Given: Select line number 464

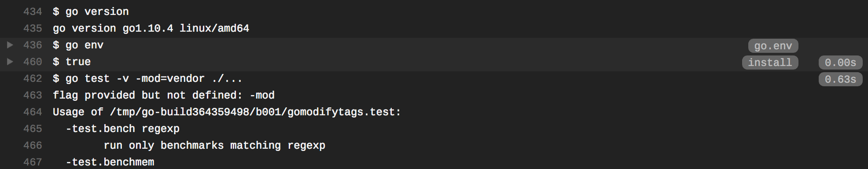Looking at the screenshot, I should [x=33, y=112].
